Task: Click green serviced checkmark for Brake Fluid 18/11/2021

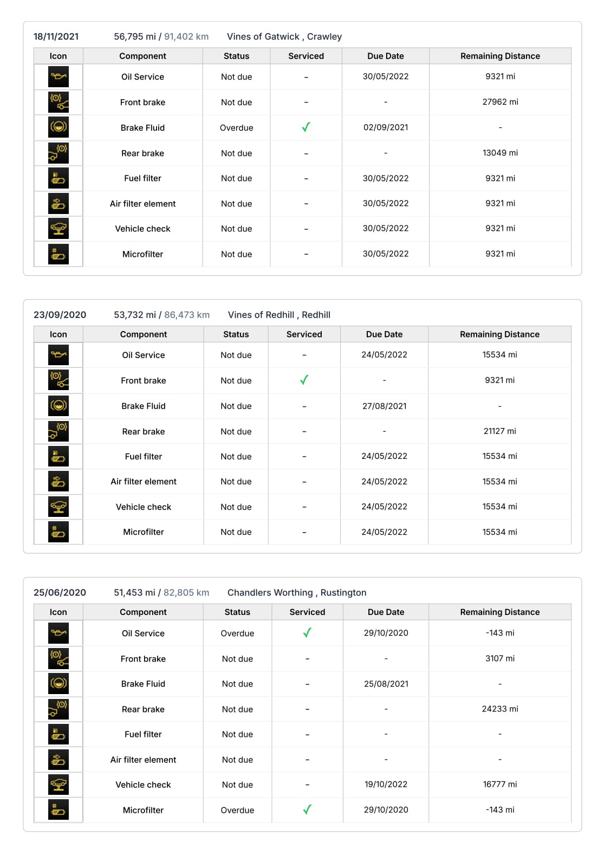Action: point(306,127)
